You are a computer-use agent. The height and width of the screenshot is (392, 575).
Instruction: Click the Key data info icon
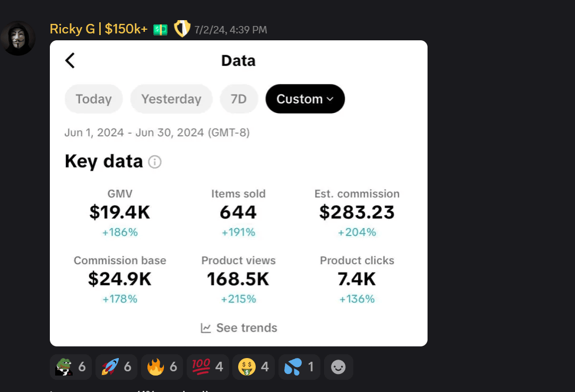click(154, 162)
